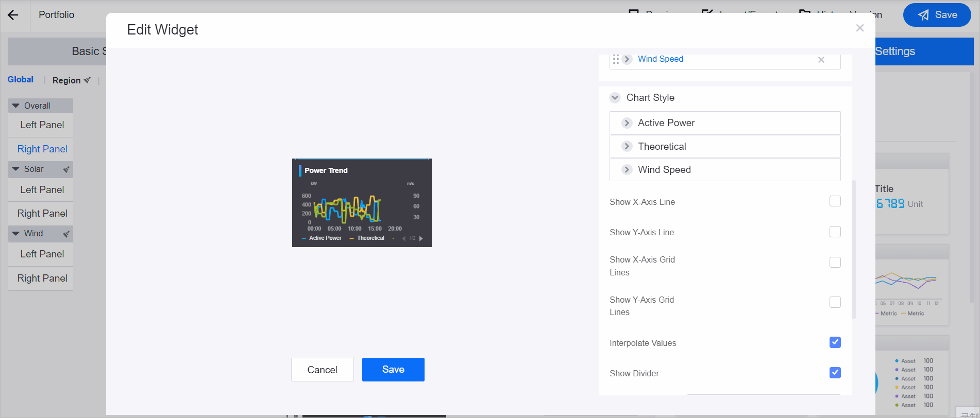Click the pin icon beside Solar
The image size is (980, 418).
pos(66,169)
